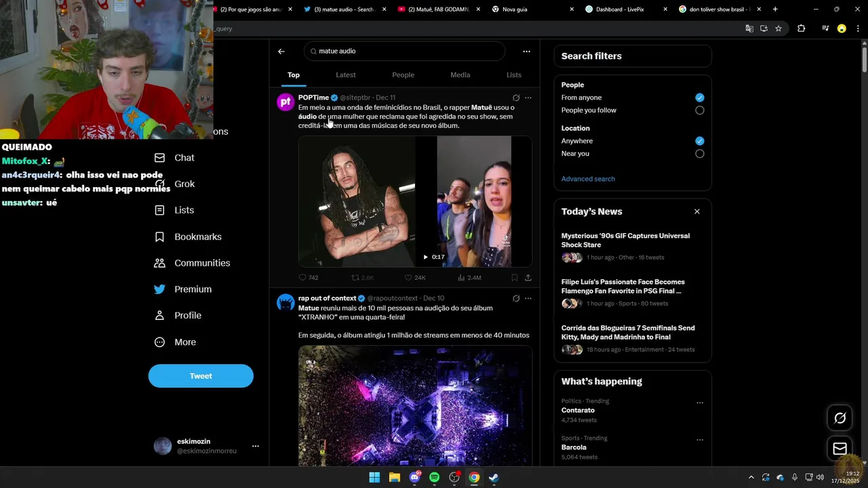Viewport: 868px width, 488px height.
Task: Open search options three-dot menu
Action: coord(526,52)
